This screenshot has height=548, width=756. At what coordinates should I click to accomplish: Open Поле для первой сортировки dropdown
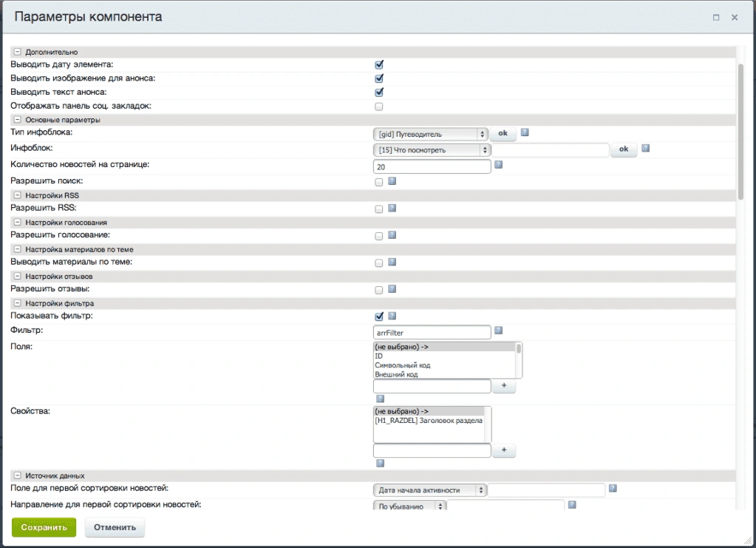click(x=429, y=490)
